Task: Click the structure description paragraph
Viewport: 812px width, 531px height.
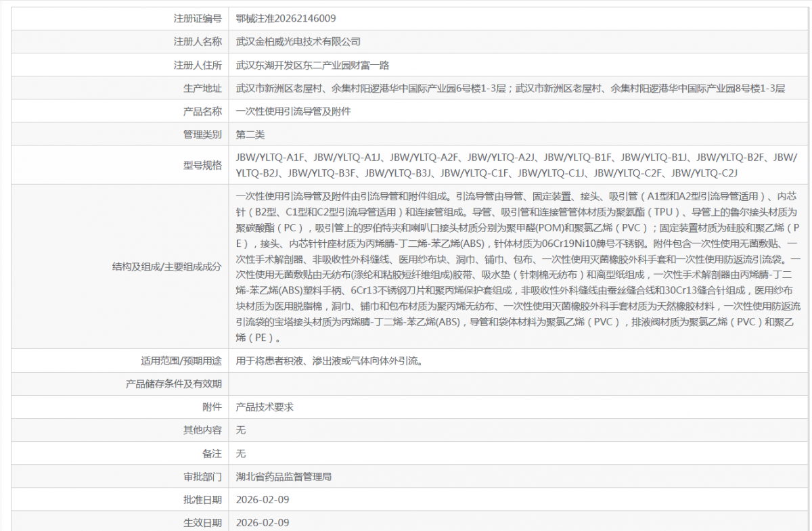Action: pos(518,267)
